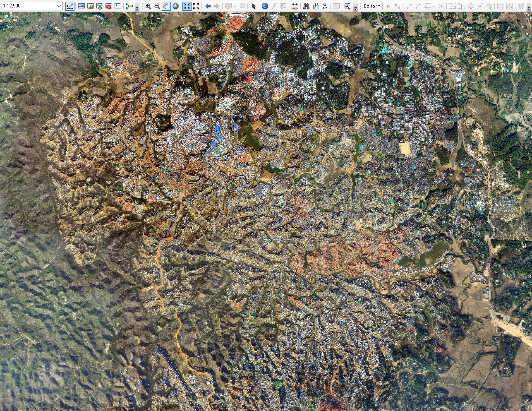Viewport: 532px width, 411px height.
Task: Click Fixed Zoom In button
Action: [187, 6]
